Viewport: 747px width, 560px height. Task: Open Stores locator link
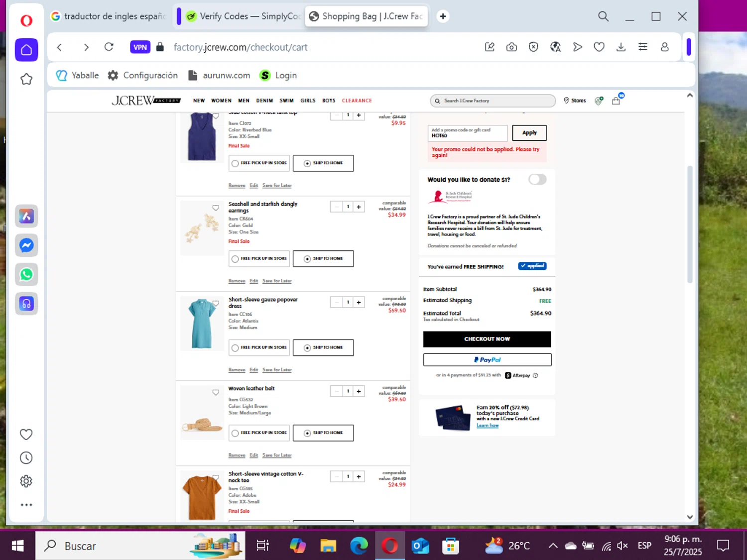point(575,101)
